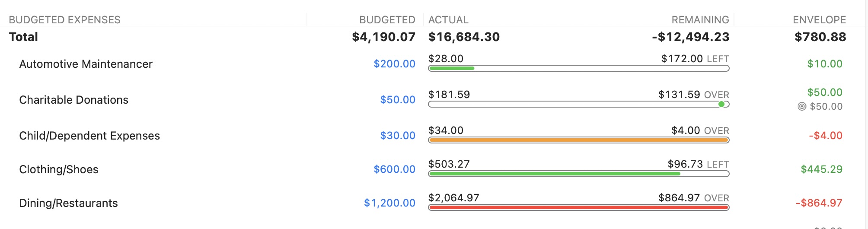Open the Charitable Donations category
This screenshot has width=868, height=229.
[x=73, y=100]
